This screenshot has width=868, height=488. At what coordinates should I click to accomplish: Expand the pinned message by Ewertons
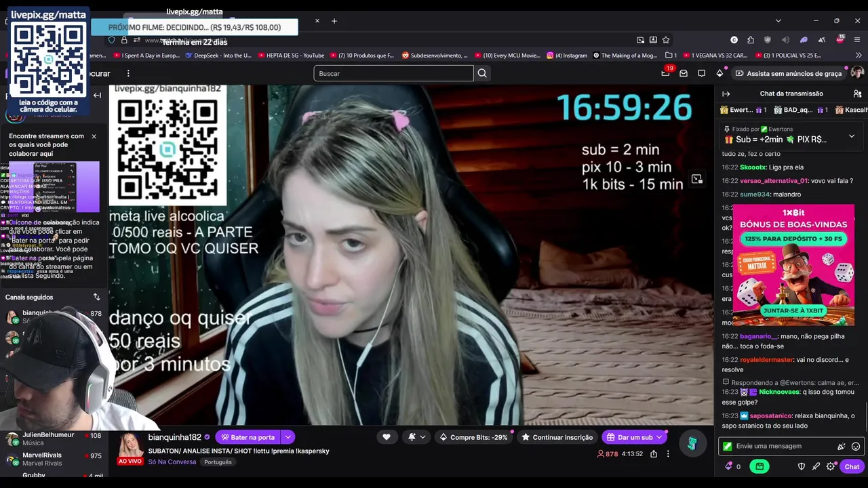coord(852,136)
